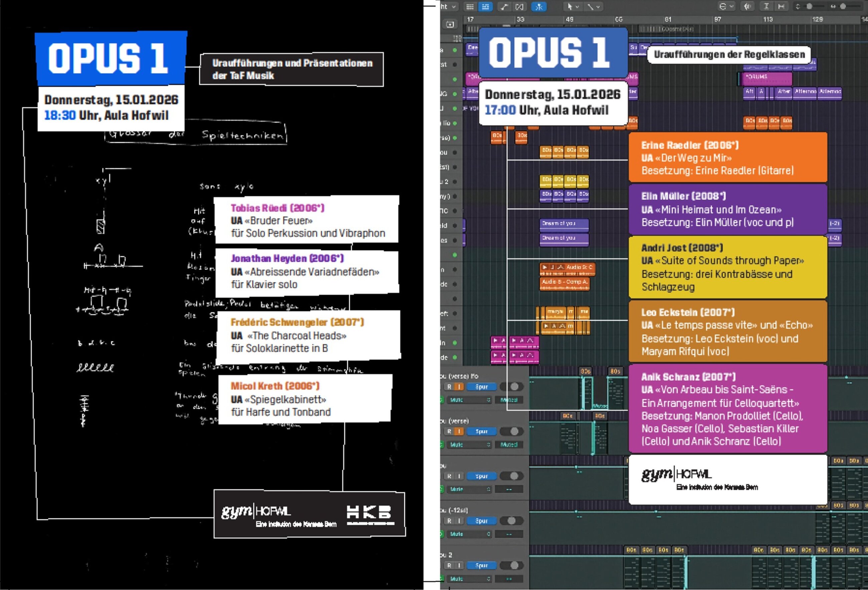Screen dimensions: 868x590
Task: Toggle the blue catch playhead icon
Action: [538, 7]
